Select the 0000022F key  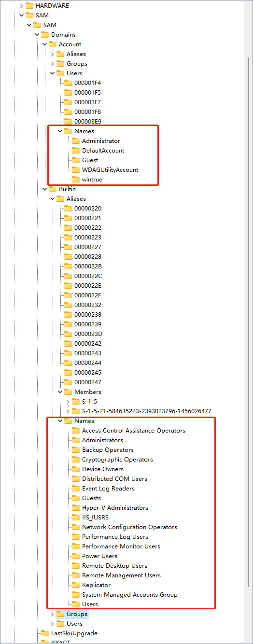pyautogui.click(x=88, y=295)
